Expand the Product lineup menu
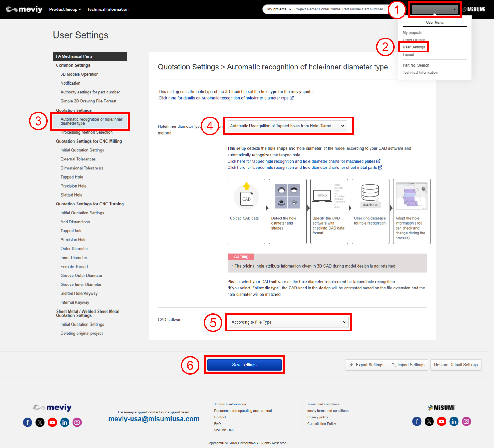The image size is (494, 448). coord(65,9)
